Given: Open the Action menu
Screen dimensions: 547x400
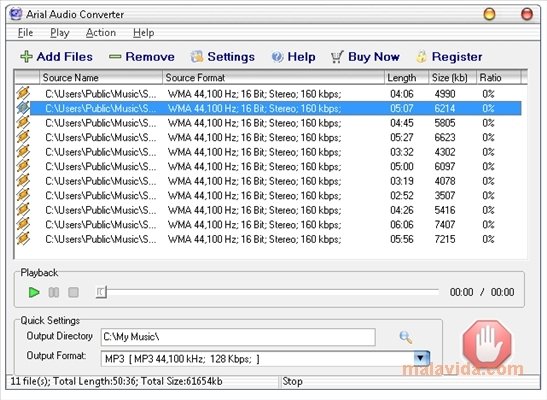Looking at the screenshot, I should 101,33.
